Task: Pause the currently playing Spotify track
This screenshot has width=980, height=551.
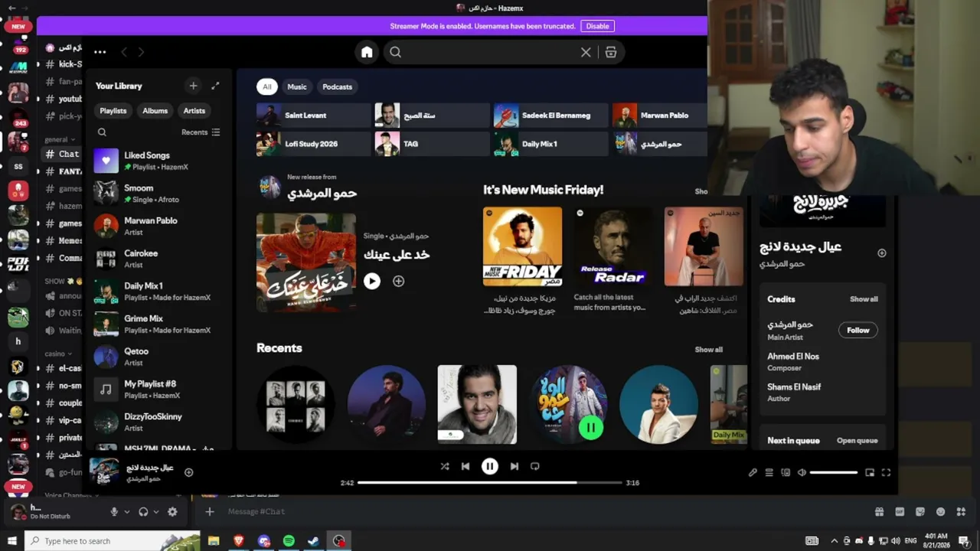Action: pos(490,466)
